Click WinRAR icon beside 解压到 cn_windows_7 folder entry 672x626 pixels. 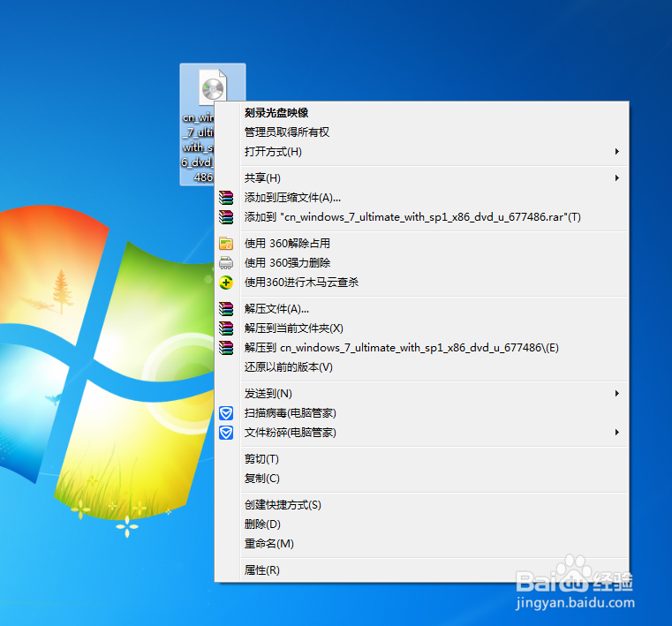226,348
